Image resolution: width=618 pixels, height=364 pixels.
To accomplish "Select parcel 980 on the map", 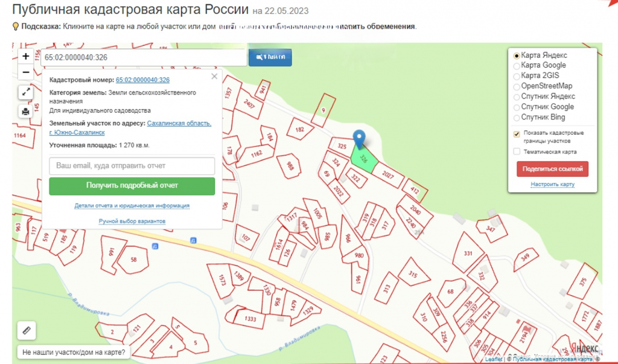I will pos(359,255).
